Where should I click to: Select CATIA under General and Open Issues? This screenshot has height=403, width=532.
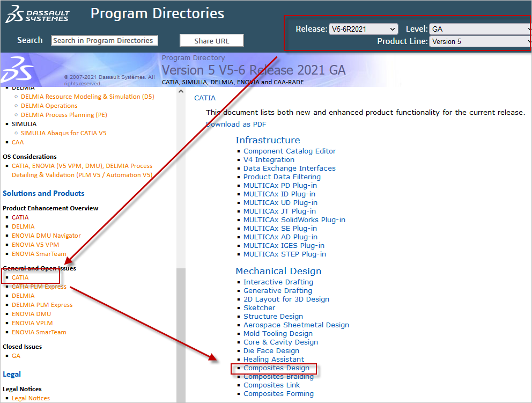tap(20, 277)
